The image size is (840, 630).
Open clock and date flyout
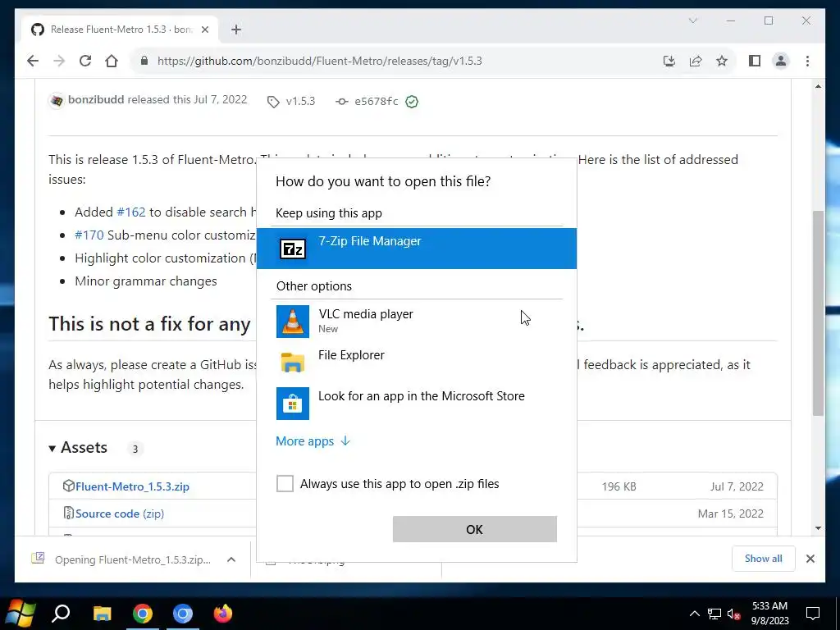click(x=769, y=614)
